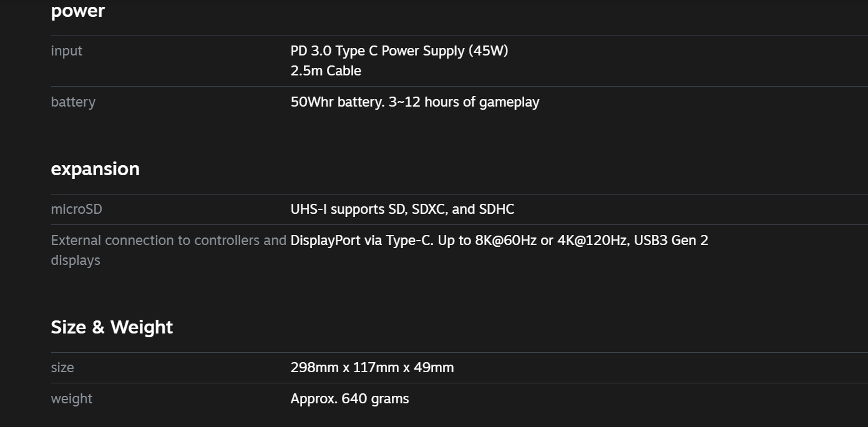Select the input row label

pyautogui.click(x=66, y=50)
